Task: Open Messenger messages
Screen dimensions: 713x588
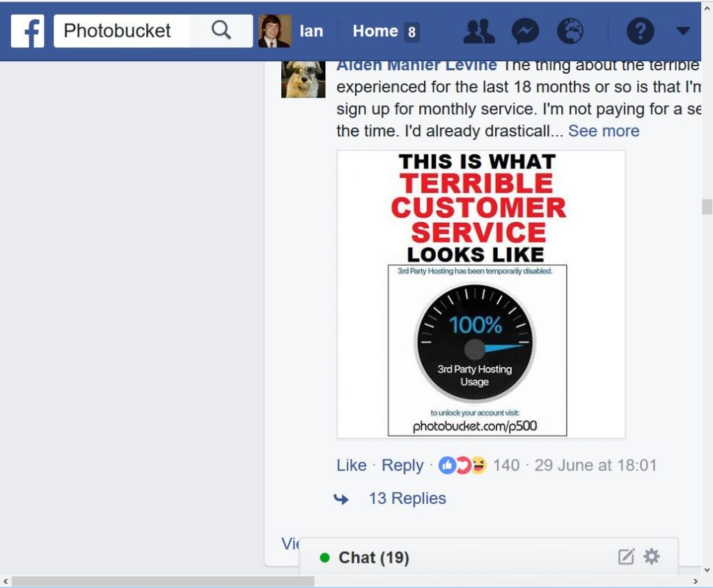Action: 525,31
